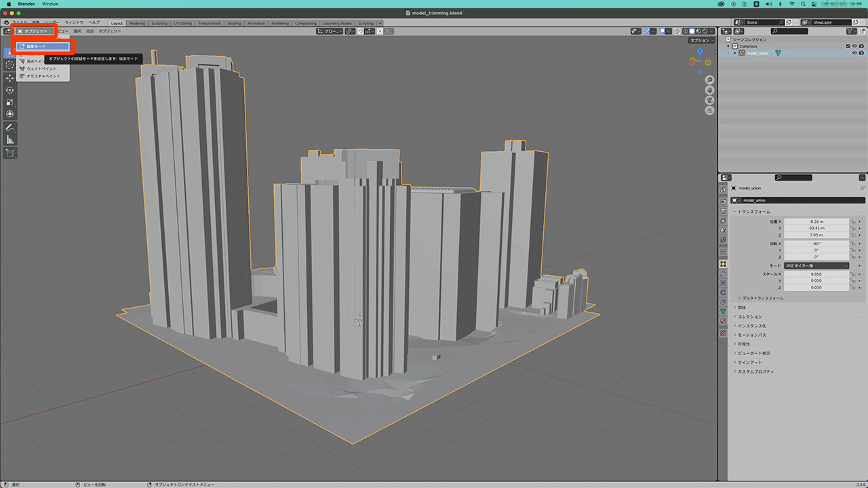868x488 pixels.
Task: Switch to wireframe viewport shading
Action: coord(686,31)
